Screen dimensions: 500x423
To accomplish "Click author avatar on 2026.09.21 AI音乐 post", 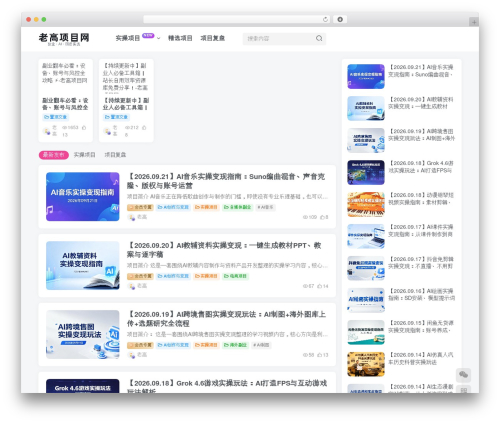I will click(132, 217).
